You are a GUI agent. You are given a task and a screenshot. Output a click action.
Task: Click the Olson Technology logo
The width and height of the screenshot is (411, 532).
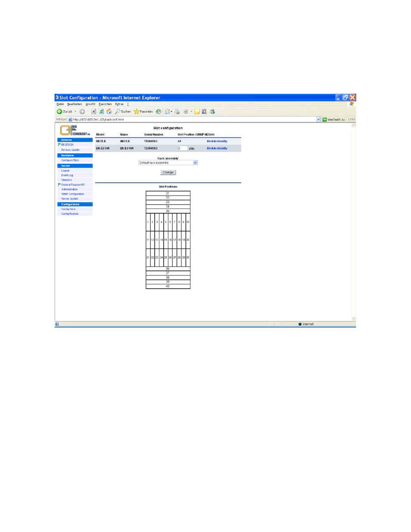(x=75, y=130)
